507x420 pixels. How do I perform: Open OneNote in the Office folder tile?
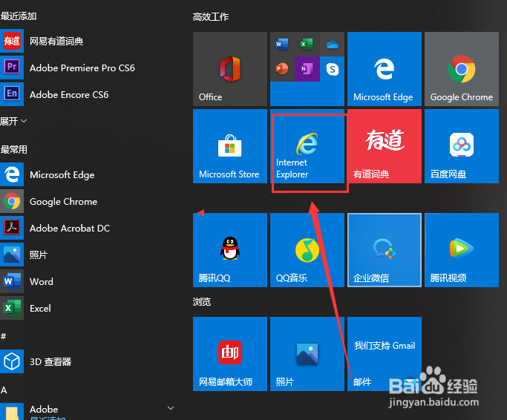[307, 69]
